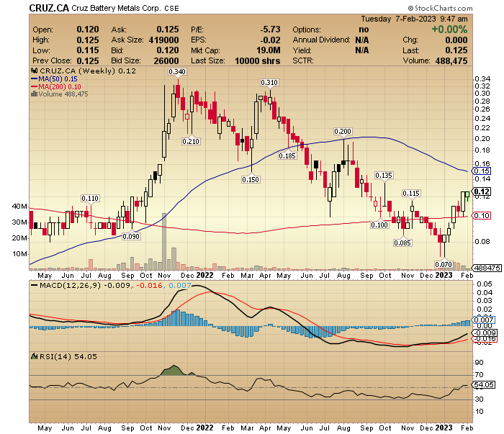Viewport: 504px width, 434px height.
Task: Click the 0.110 price label
Action: [x=90, y=198]
